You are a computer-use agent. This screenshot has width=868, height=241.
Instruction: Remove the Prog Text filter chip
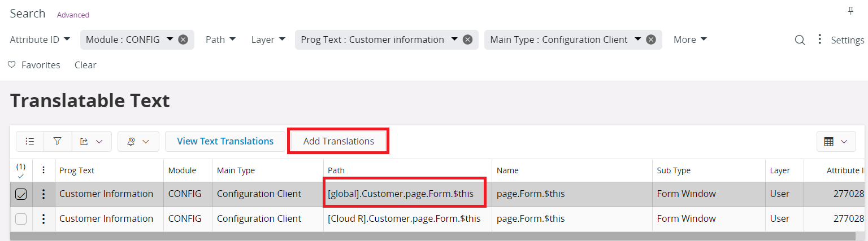[x=467, y=40]
